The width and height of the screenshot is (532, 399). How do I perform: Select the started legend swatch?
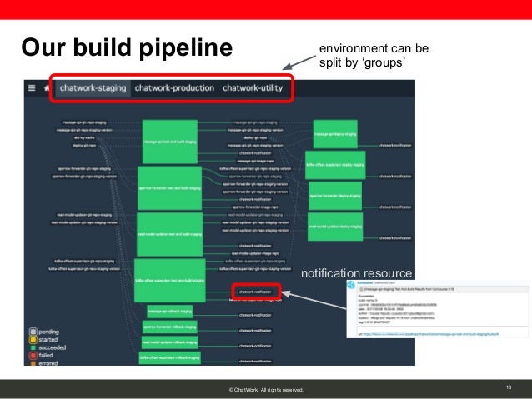(x=33, y=339)
